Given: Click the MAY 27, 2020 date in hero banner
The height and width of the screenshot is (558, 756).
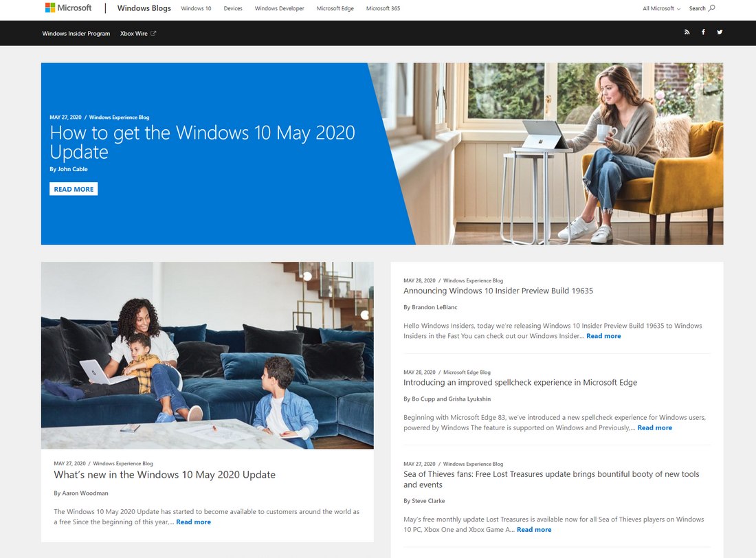Looking at the screenshot, I should 65,118.
